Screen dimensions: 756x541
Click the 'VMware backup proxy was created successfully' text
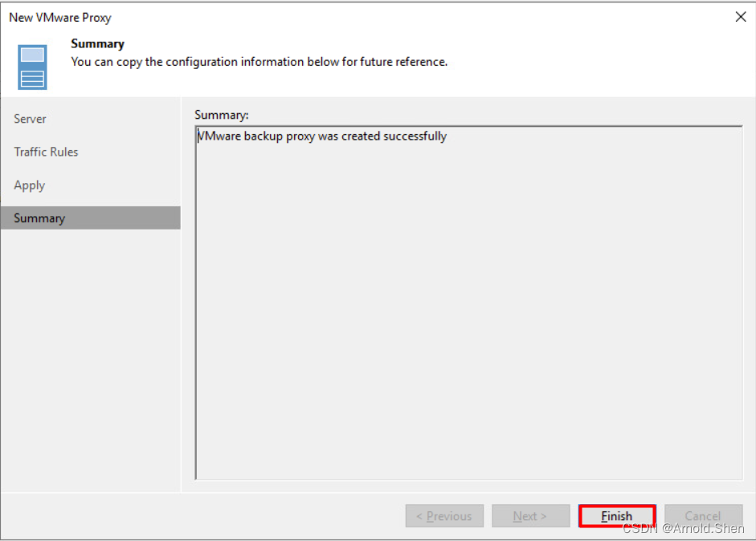(x=322, y=136)
